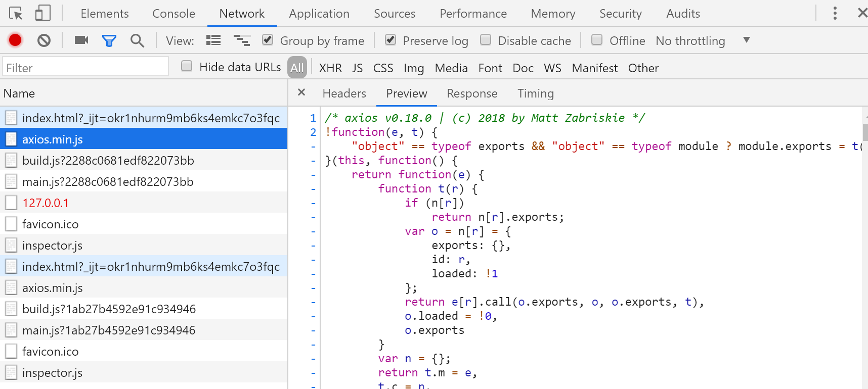Open the No throttling dropdown
This screenshot has height=389, width=868.
pos(702,40)
